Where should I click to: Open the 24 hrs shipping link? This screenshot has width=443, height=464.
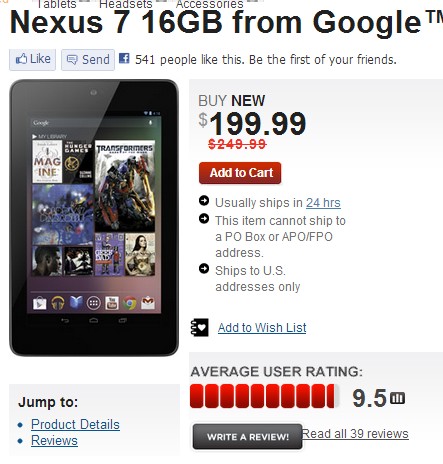[x=323, y=203]
